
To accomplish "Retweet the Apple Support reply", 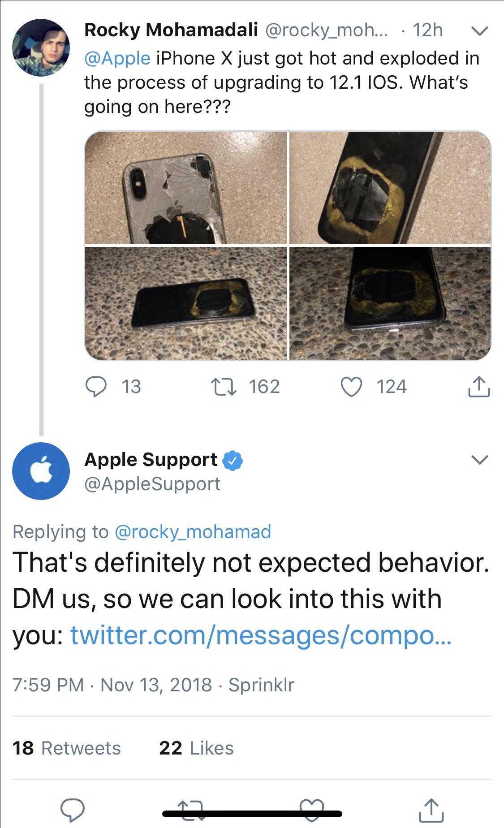I will (x=190, y=810).
